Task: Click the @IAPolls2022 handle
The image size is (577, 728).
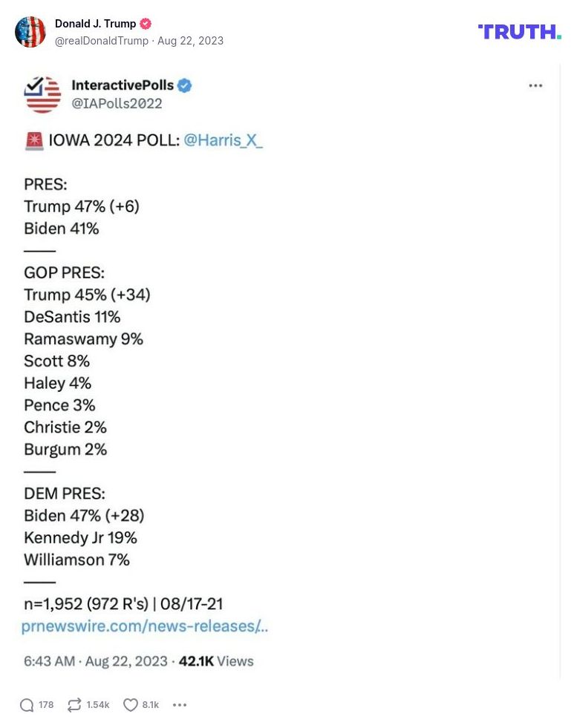Action: 117,104
